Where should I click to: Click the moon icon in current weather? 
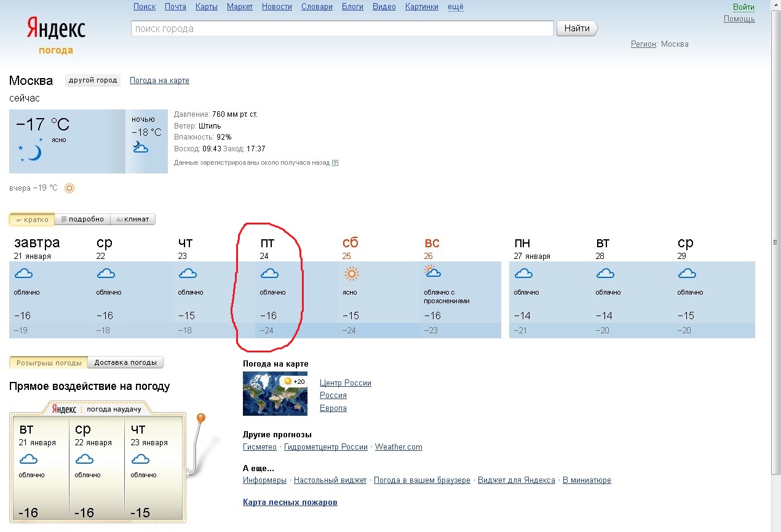pos(33,153)
